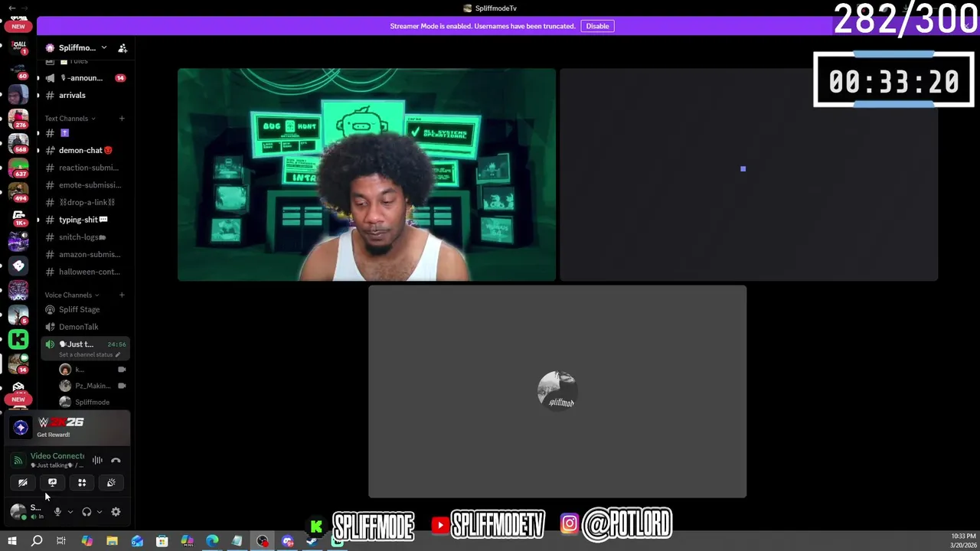This screenshot has height=551, width=980.
Task: Open the halloween-cont... channel
Action: 84,272
